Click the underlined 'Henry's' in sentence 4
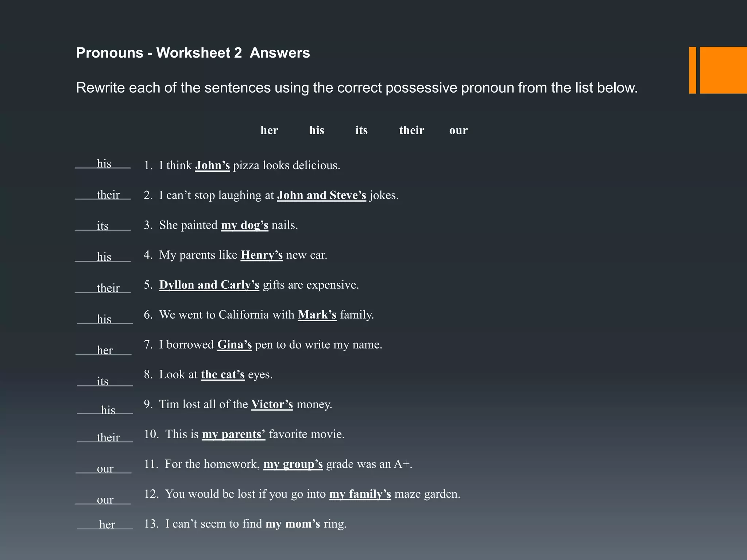The width and height of the screenshot is (747, 560). [262, 255]
